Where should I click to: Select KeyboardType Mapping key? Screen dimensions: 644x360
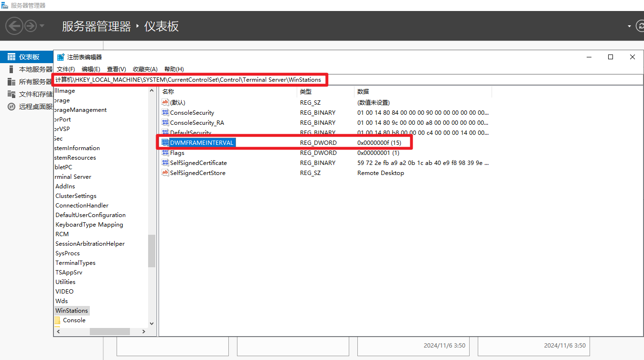89,225
